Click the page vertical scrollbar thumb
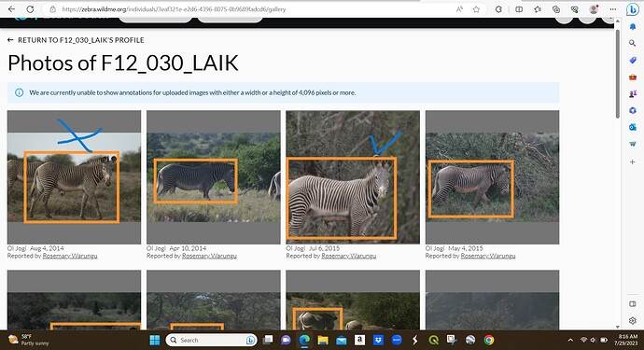 618,74
